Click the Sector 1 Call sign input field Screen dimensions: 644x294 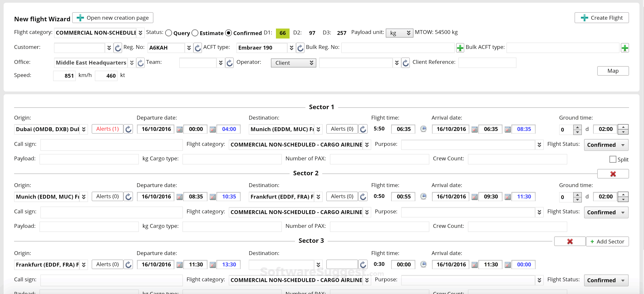click(x=111, y=145)
